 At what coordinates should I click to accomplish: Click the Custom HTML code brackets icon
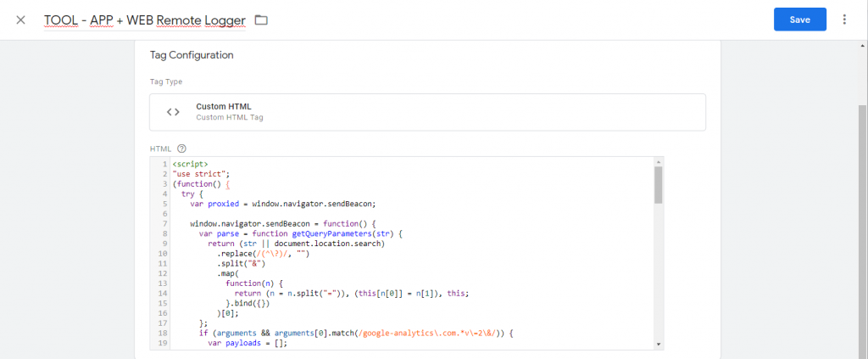pyautogui.click(x=173, y=112)
